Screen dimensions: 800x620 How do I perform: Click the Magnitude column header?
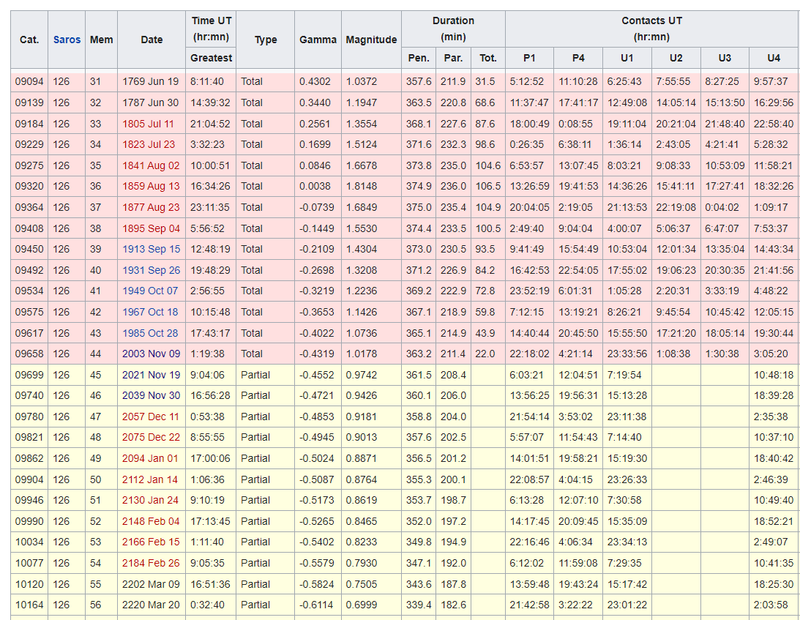click(371, 40)
